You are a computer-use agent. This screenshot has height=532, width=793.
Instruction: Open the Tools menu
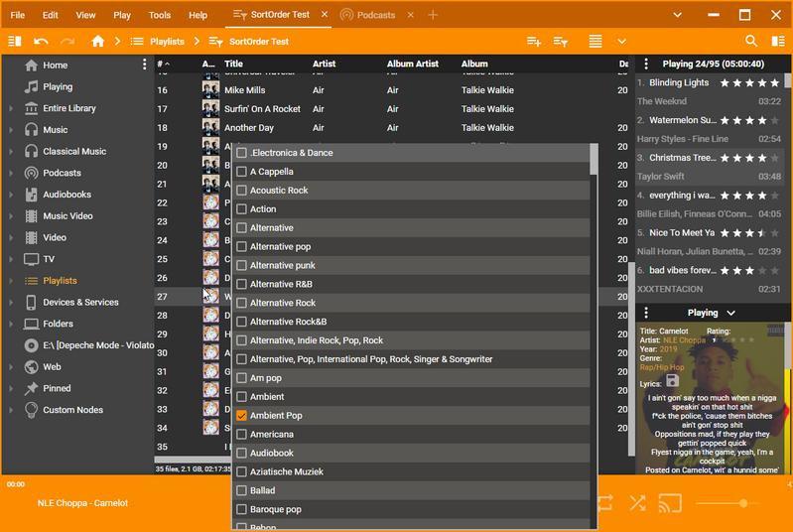tap(159, 15)
